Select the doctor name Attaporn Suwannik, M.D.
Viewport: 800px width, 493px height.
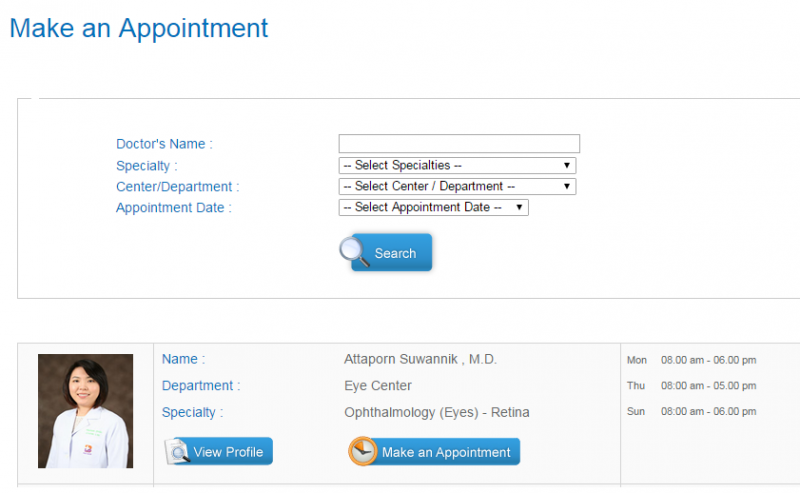[420, 359]
